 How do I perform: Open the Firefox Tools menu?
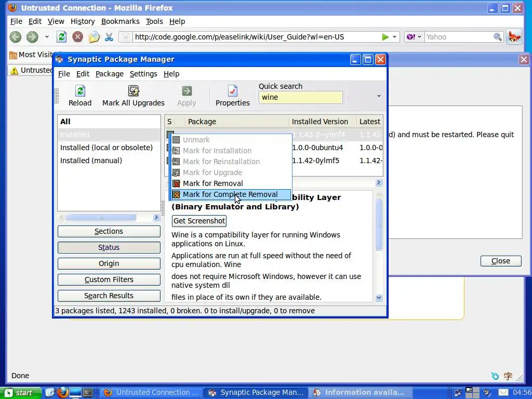(x=154, y=21)
